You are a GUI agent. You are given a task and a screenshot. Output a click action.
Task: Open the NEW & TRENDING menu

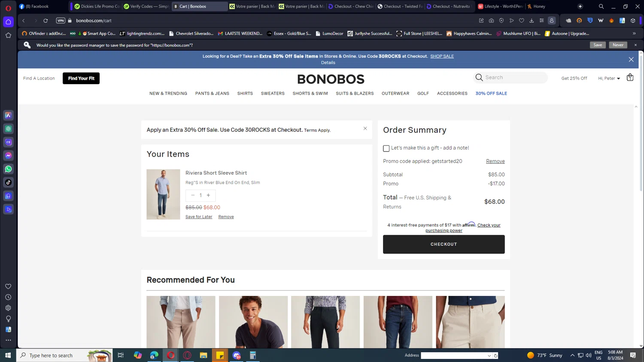click(x=168, y=94)
